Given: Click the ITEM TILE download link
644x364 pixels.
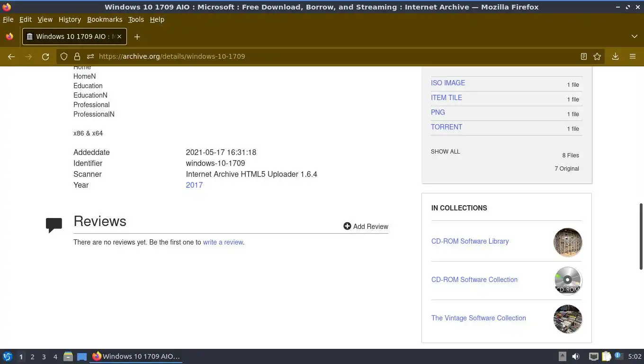Looking at the screenshot, I should point(447,98).
